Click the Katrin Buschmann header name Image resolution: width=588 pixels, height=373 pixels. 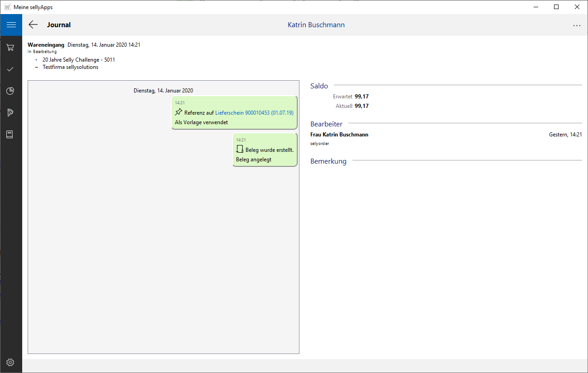[316, 25]
